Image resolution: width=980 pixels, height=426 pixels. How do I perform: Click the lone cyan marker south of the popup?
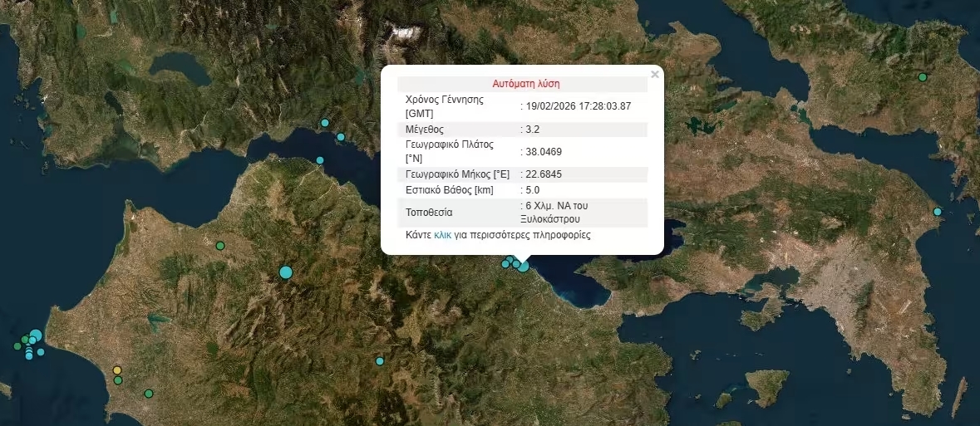(x=380, y=361)
